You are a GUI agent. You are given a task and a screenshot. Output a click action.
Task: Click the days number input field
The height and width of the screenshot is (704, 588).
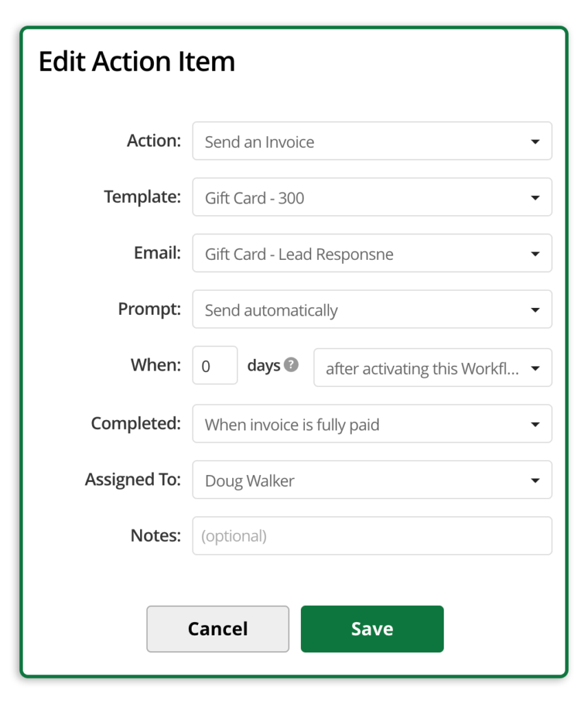[x=214, y=366]
